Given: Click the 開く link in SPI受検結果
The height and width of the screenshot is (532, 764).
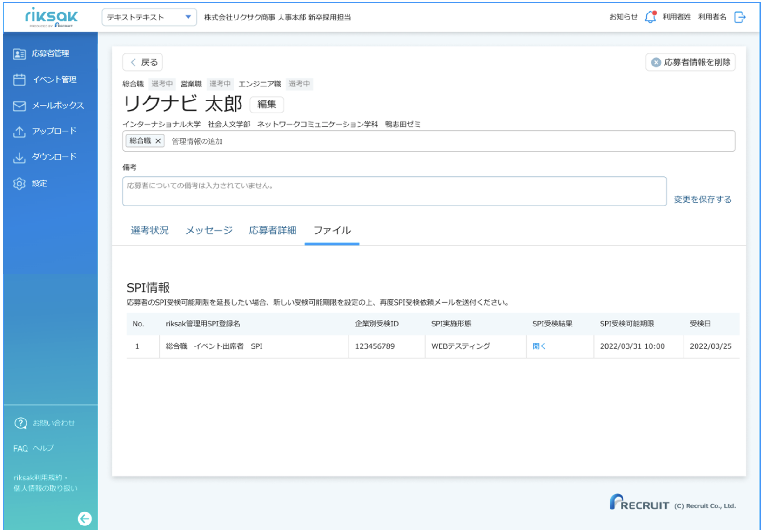Looking at the screenshot, I should pyautogui.click(x=539, y=346).
